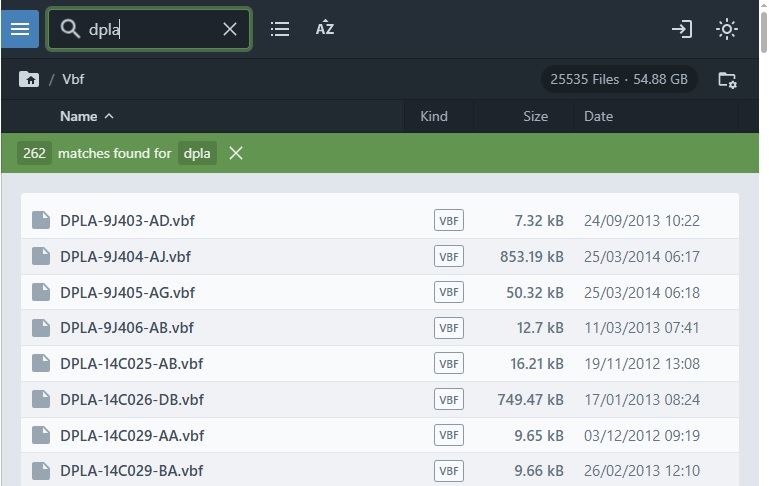769x486 pixels.
Task: Click the VBF badge on DPLA-9J405-AG.vbf
Action: tap(449, 292)
